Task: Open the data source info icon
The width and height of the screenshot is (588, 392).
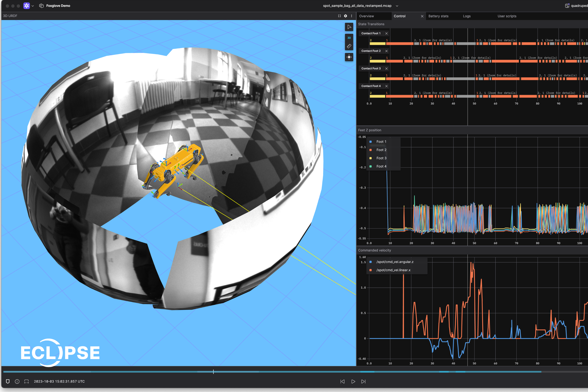Action: pos(17,381)
